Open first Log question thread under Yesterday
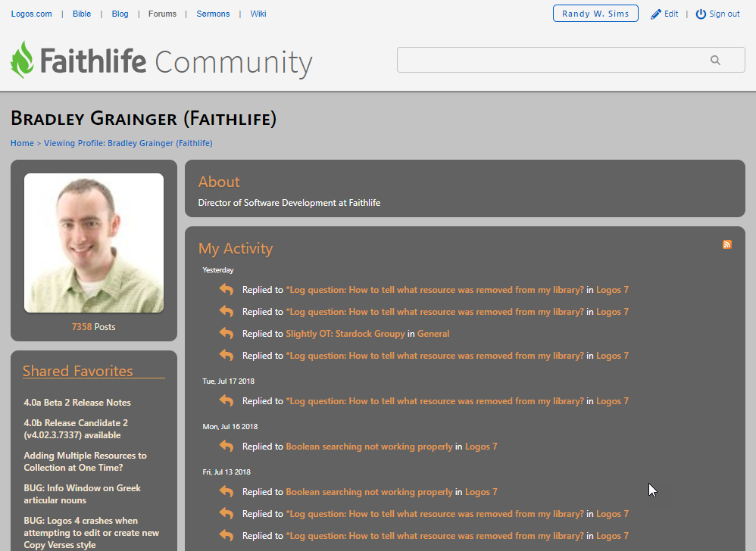 click(435, 289)
